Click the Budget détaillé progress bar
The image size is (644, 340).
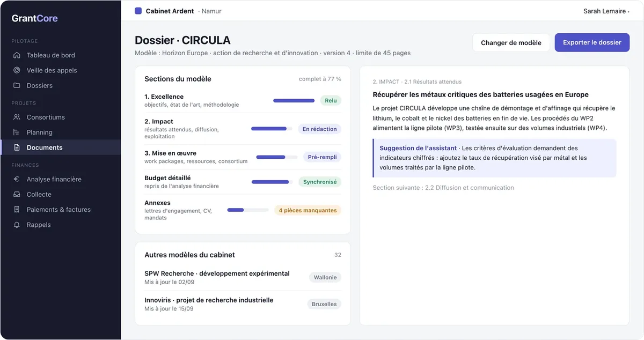point(272,182)
